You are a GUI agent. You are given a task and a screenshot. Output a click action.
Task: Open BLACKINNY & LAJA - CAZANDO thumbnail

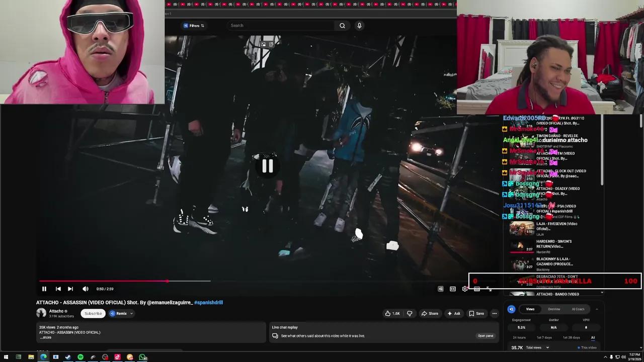click(x=521, y=263)
